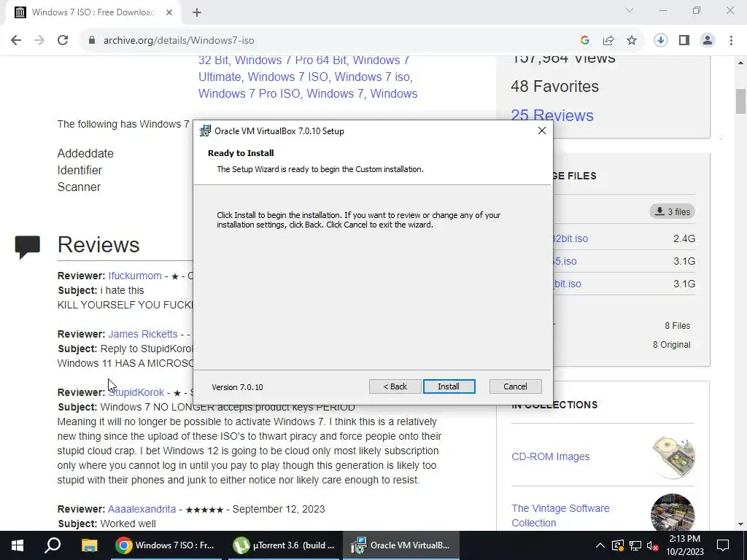Click the VirtualBox icon in the dialog title bar
This screenshot has height=560, width=747.
click(205, 131)
